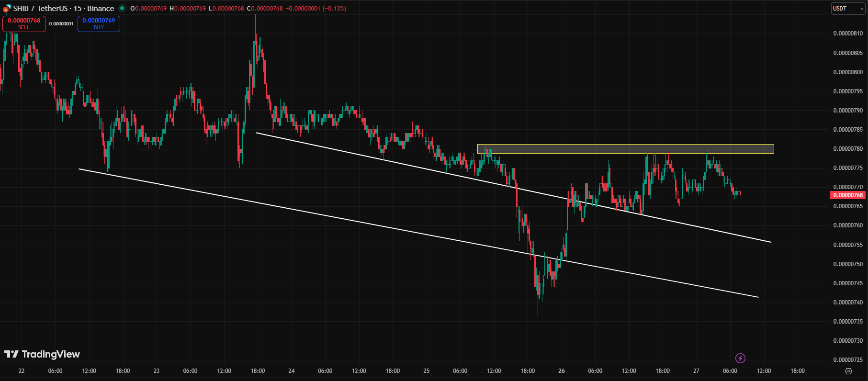Screen dimensions: 868x381
Task: Click date label 26 on time axis
Action: tap(561, 371)
